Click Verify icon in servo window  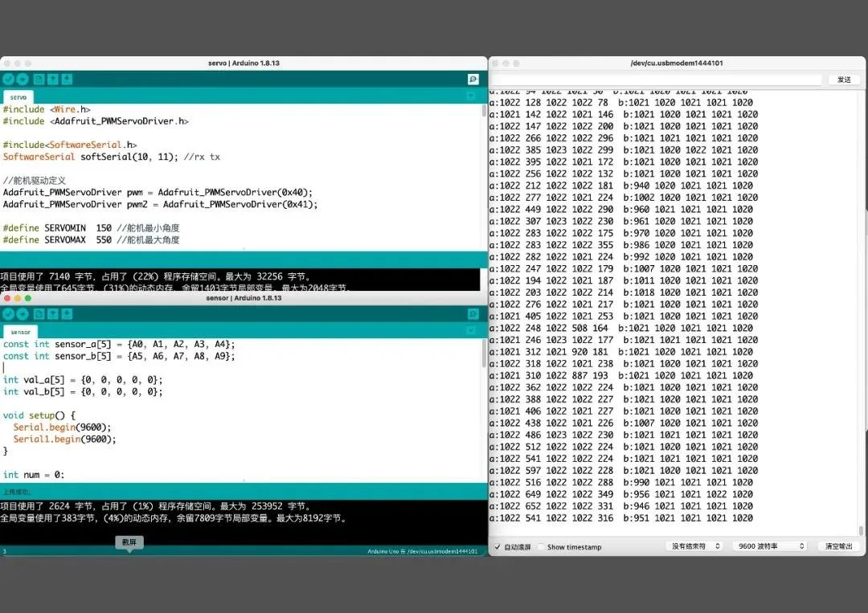[9, 79]
